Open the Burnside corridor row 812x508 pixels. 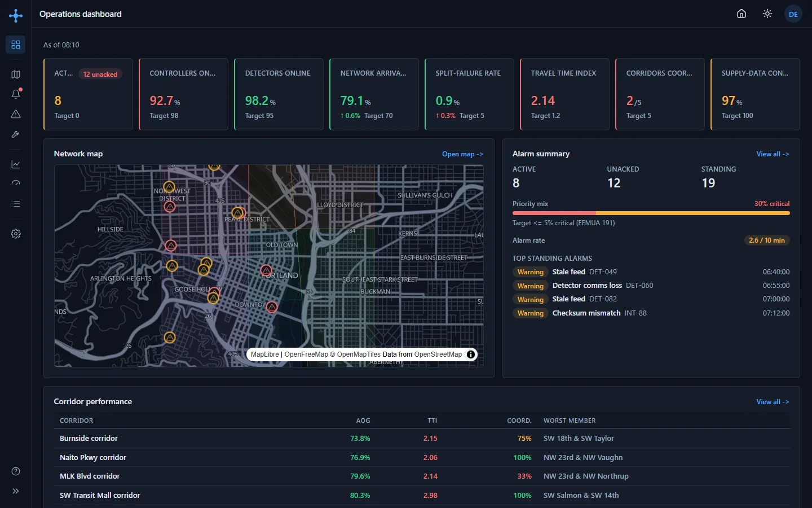pos(422,439)
